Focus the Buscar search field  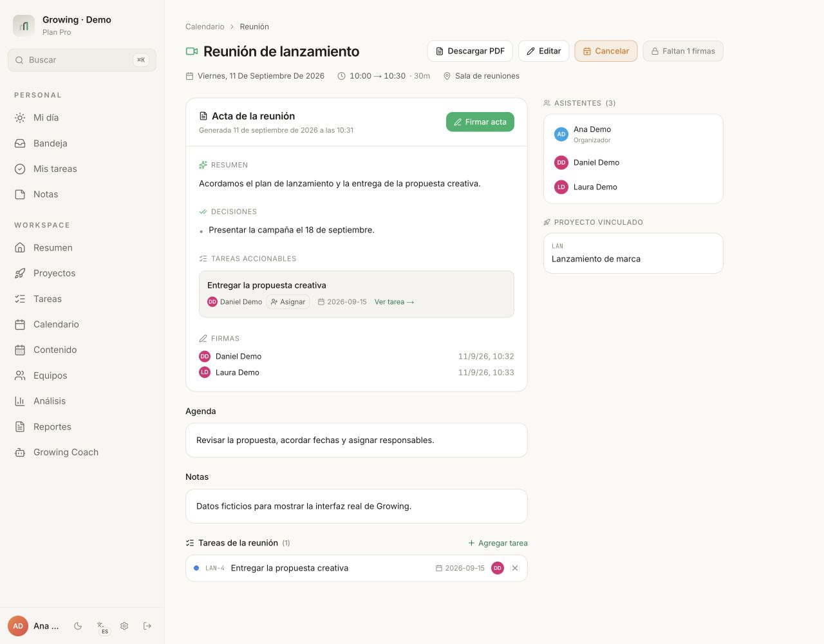tap(82, 60)
